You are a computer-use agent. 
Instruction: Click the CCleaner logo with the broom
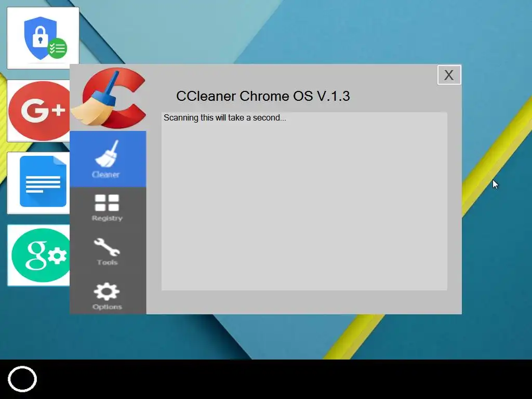tap(109, 98)
